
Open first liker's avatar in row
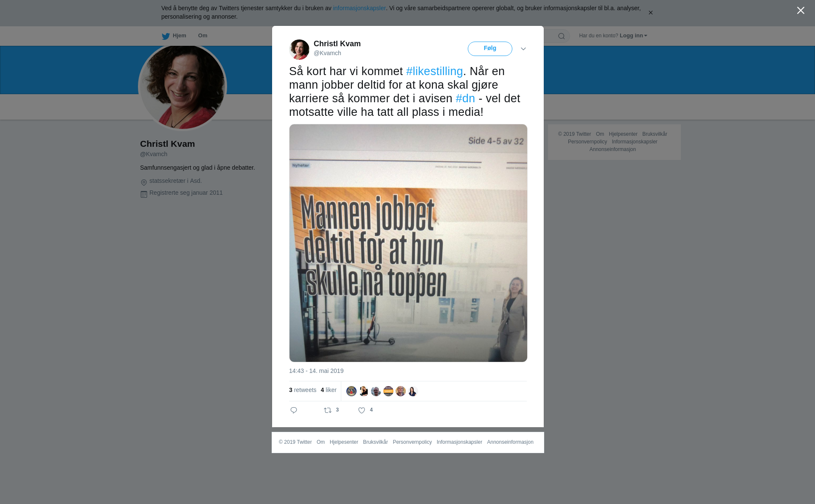tap(351, 391)
